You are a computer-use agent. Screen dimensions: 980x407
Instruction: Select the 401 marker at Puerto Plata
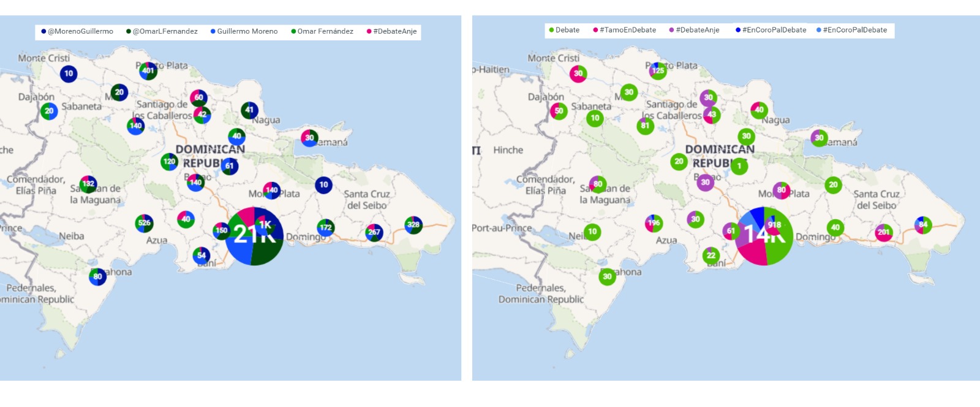pos(148,70)
